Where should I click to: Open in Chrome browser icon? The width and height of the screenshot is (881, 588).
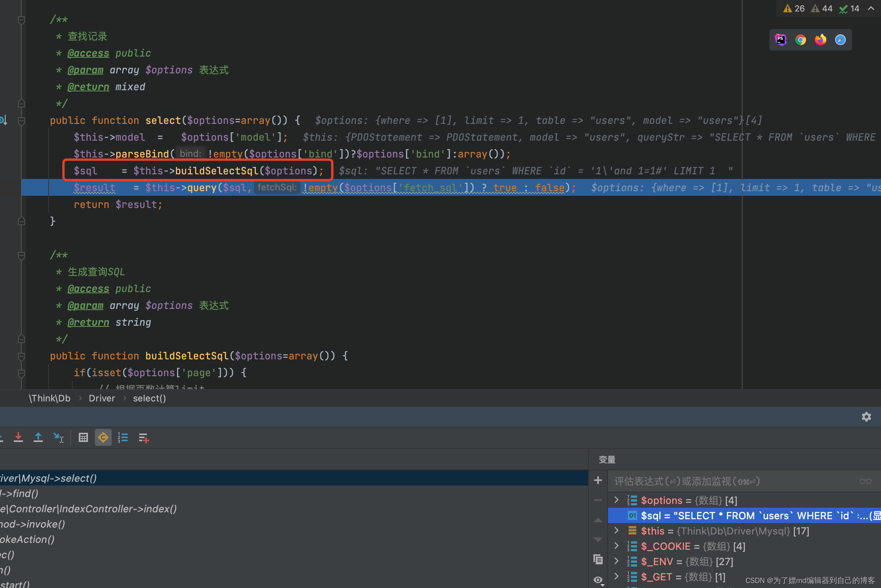click(800, 40)
